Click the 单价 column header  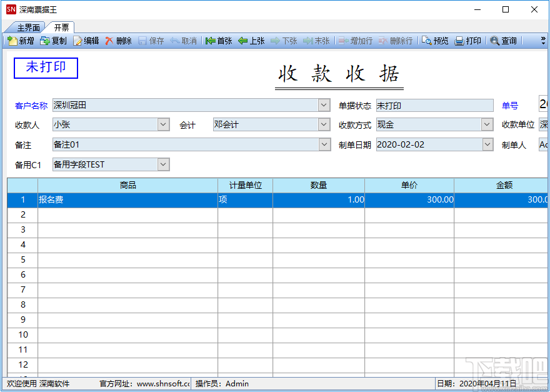409,185
